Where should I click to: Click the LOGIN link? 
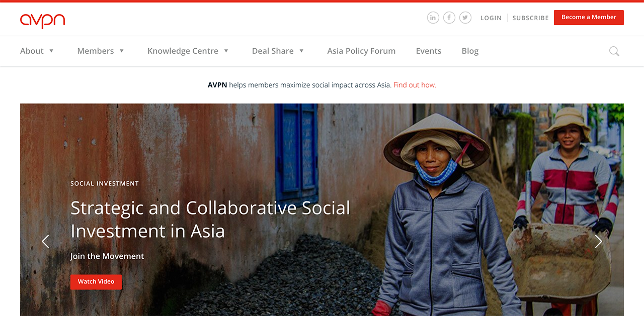click(491, 18)
